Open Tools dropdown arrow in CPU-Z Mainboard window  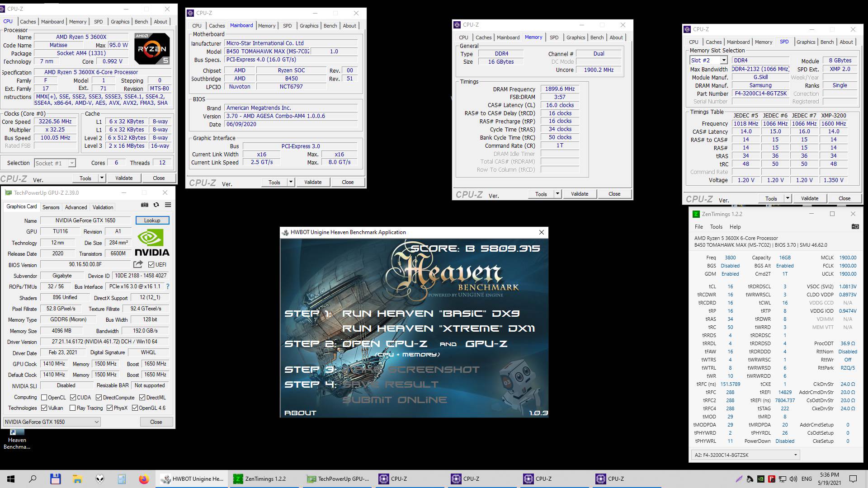tap(291, 182)
